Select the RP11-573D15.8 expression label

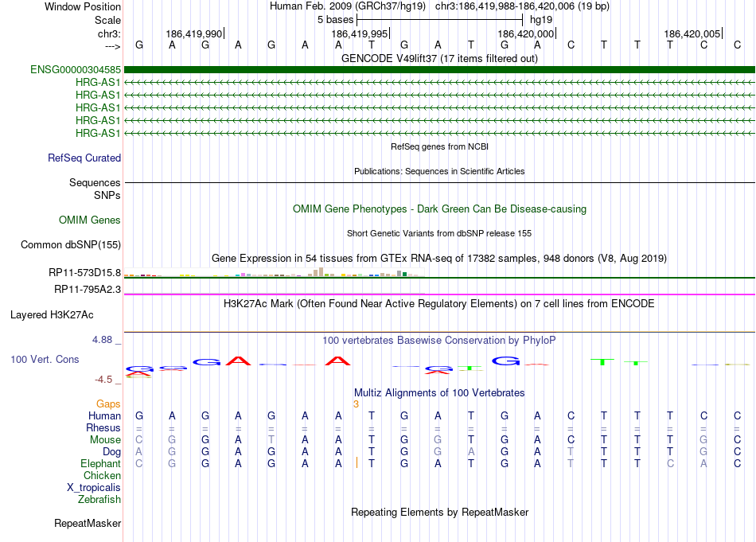click(x=85, y=272)
